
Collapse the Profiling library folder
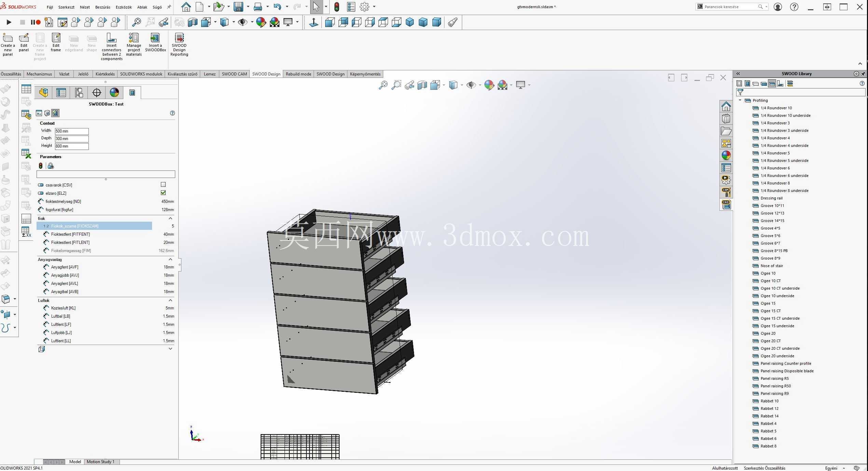tap(740, 100)
